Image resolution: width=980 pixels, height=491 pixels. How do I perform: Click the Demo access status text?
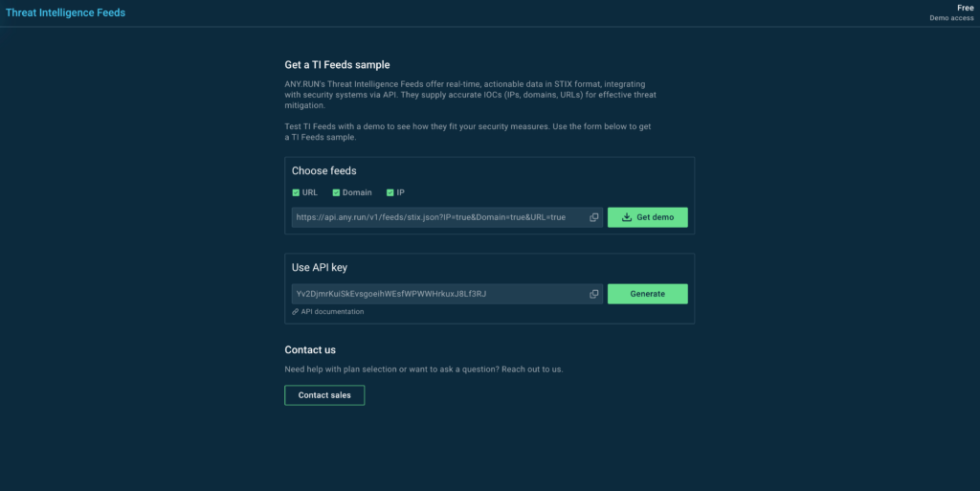(x=951, y=18)
